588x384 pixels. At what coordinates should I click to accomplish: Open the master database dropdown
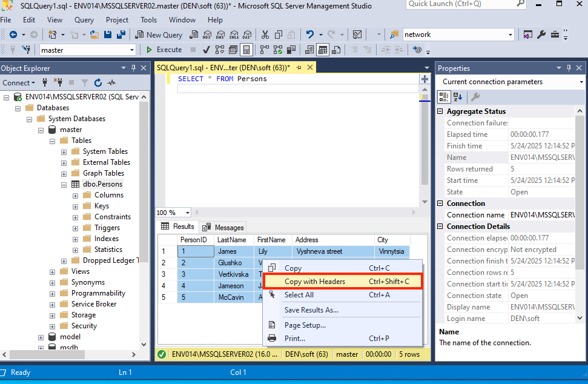131,50
